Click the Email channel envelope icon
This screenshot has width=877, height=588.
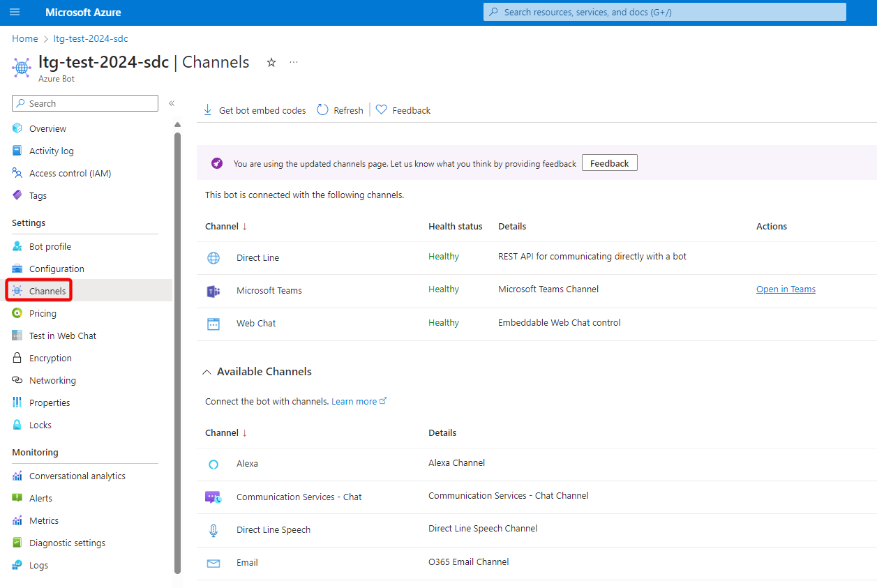(x=213, y=563)
